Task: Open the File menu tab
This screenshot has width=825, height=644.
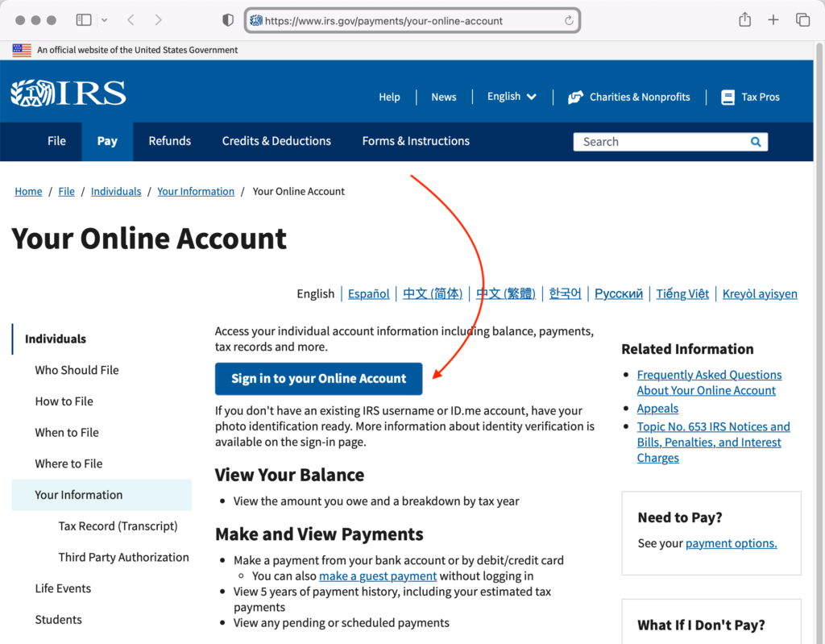Action: [x=56, y=141]
